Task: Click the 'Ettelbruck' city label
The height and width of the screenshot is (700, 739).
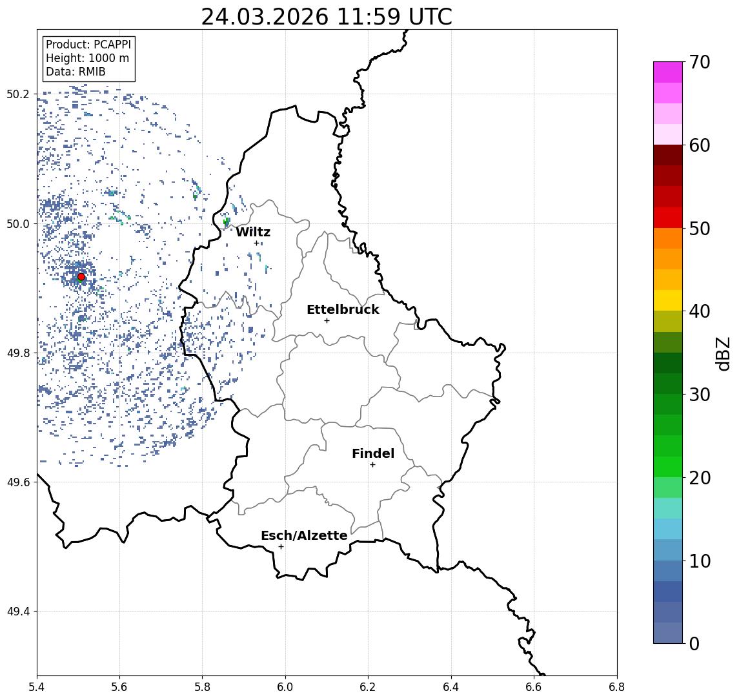Action: [343, 309]
